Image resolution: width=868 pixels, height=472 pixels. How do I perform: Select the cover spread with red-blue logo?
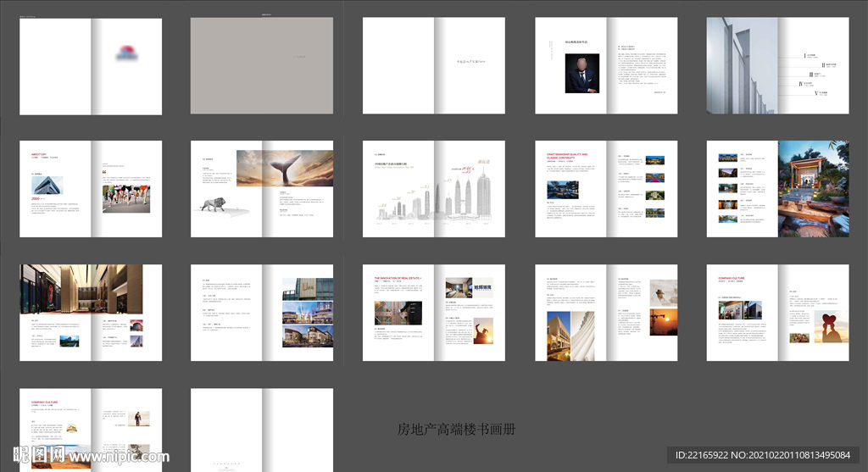[91, 66]
